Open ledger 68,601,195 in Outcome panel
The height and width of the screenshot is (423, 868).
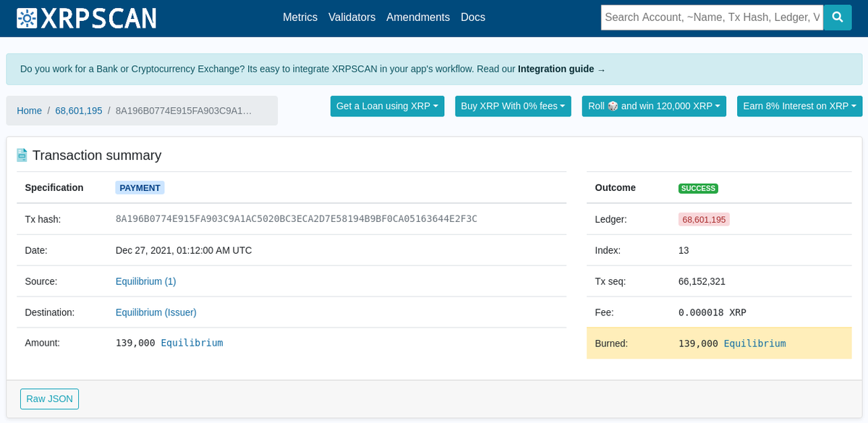tap(704, 219)
